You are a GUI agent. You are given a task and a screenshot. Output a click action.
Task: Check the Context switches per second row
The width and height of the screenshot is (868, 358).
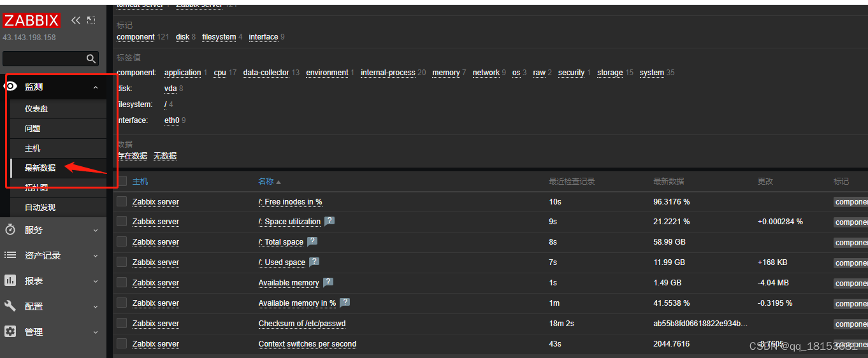tap(122, 343)
